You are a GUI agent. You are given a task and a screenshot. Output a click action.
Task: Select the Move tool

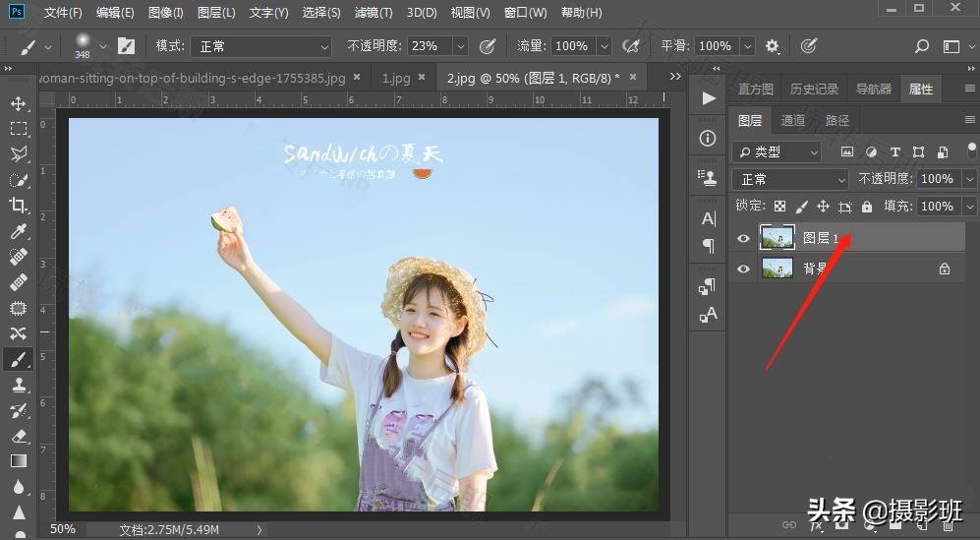pyautogui.click(x=18, y=103)
